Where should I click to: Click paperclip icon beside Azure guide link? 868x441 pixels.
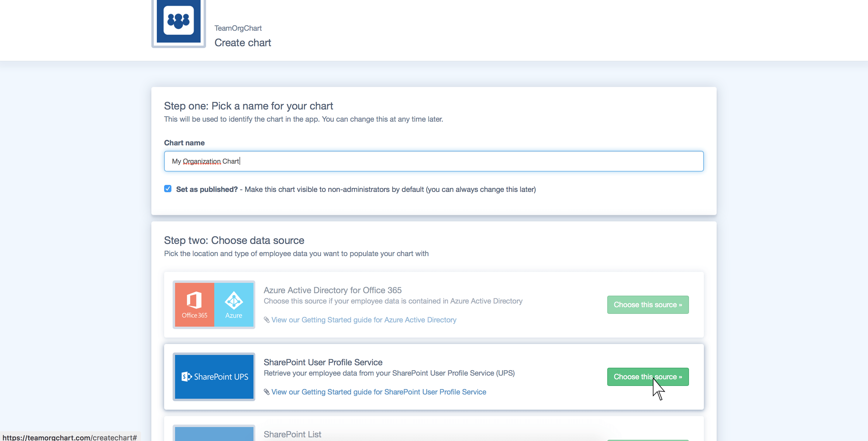point(267,320)
